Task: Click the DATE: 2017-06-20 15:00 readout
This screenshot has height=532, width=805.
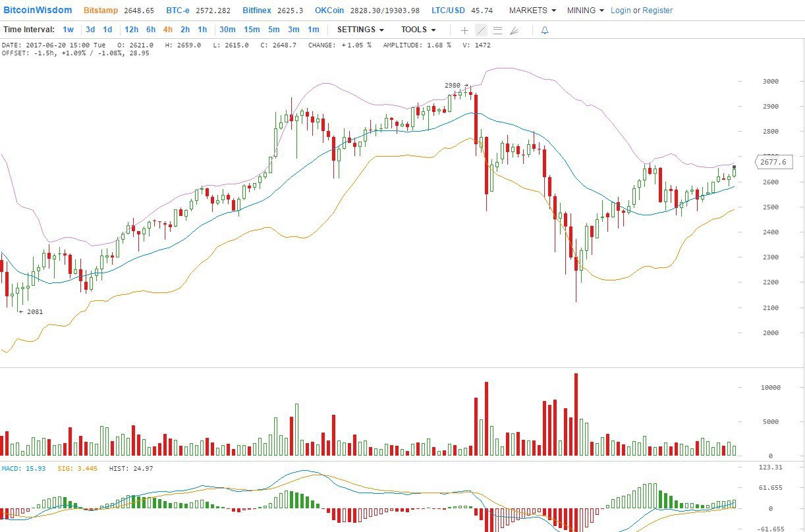Action: click(x=53, y=45)
